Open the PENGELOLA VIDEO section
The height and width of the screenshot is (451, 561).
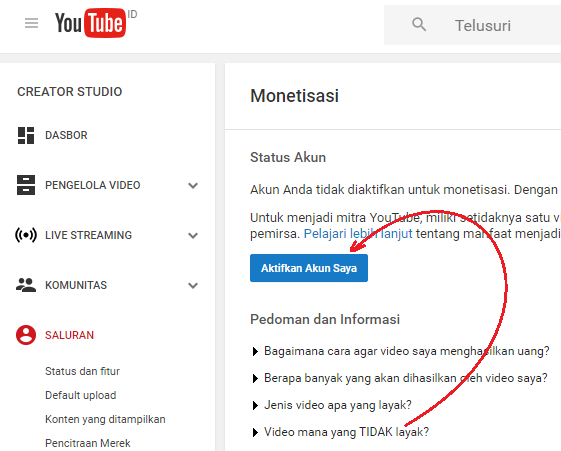click(93, 185)
